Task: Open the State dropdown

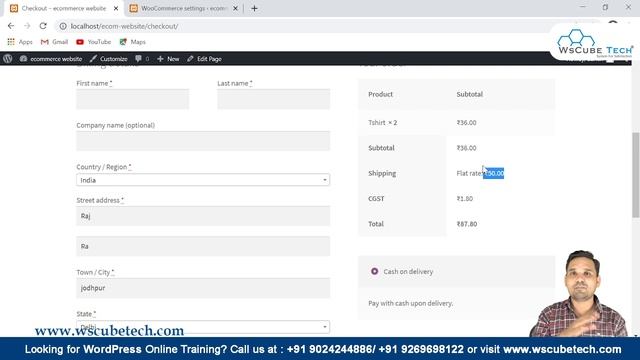Action: (203, 327)
